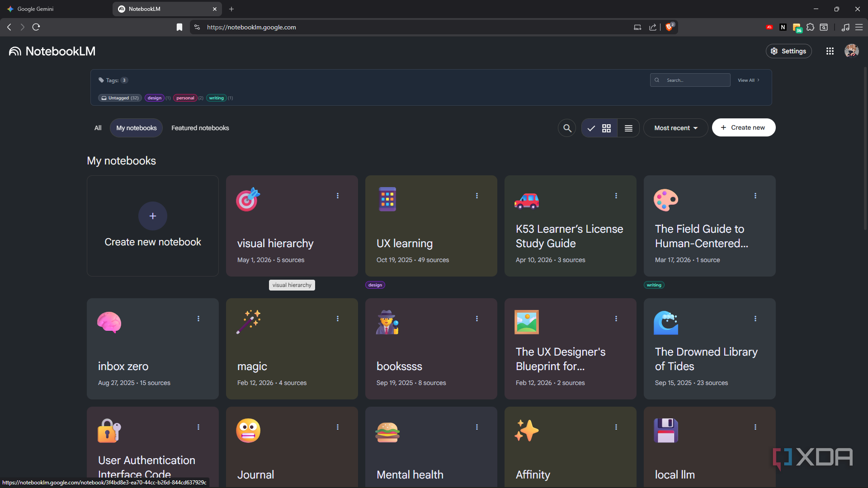This screenshot has height=488, width=868.
Task: Bookmark this page with the bookmark icon
Action: click(x=179, y=27)
